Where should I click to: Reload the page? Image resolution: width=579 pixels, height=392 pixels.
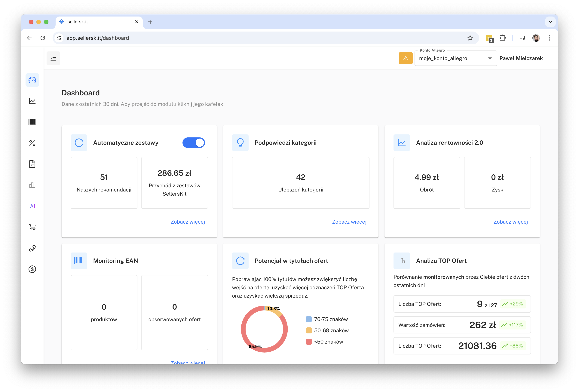(43, 38)
